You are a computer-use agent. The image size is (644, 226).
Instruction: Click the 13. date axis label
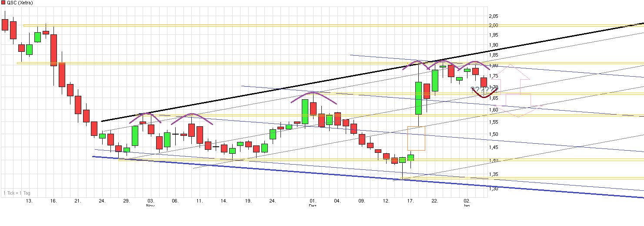tap(29, 201)
